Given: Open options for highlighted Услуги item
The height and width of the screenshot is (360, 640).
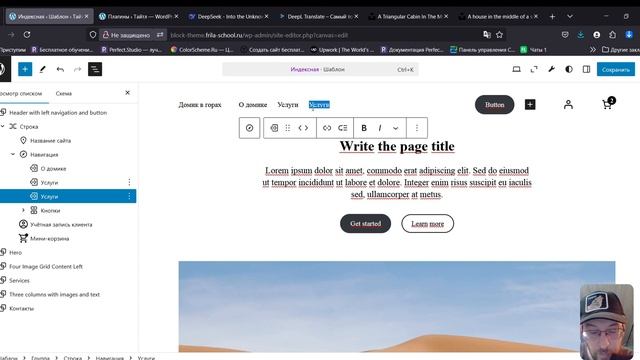Looking at the screenshot, I should pyautogui.click(x=129, y=196).
